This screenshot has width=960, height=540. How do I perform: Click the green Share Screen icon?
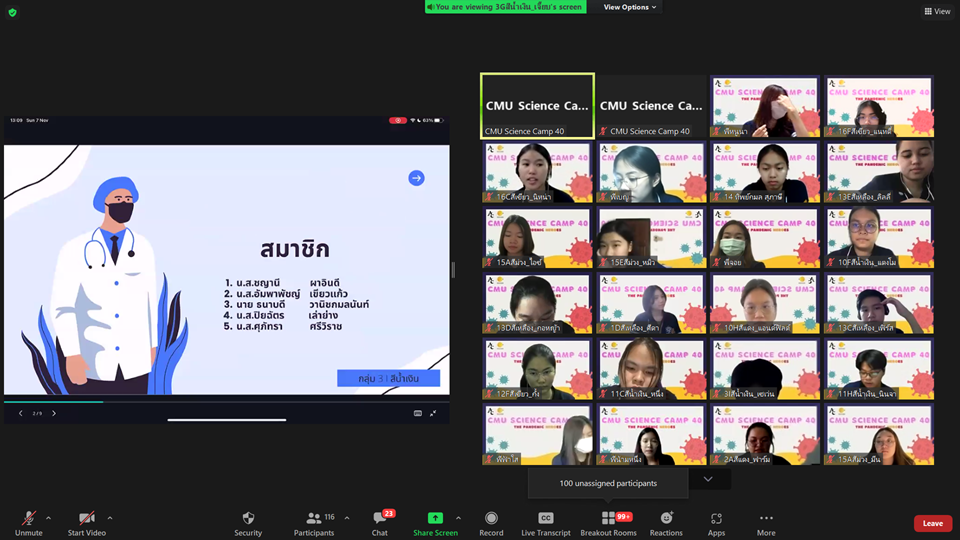[x=435, y=518]
